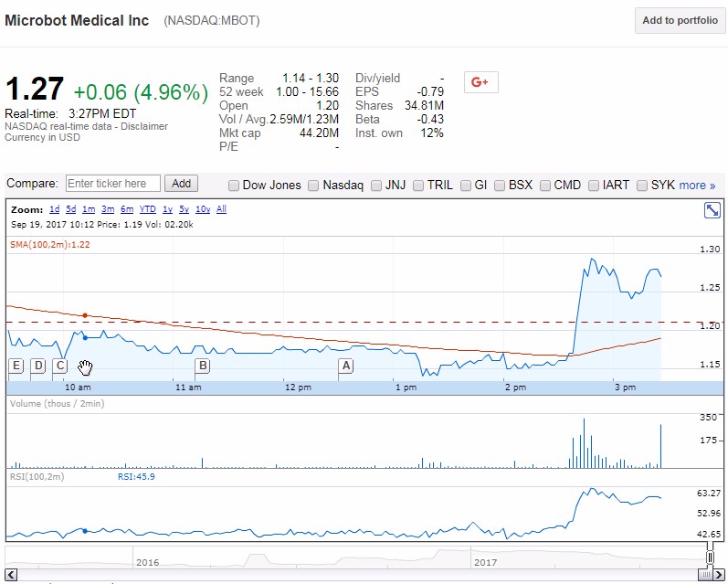
Task: Expand chart to full screen icon
Action: coord(712,210)
